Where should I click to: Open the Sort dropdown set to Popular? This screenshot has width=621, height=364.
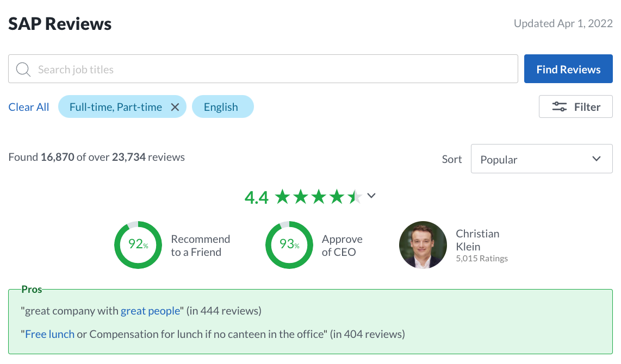(542, 159)
